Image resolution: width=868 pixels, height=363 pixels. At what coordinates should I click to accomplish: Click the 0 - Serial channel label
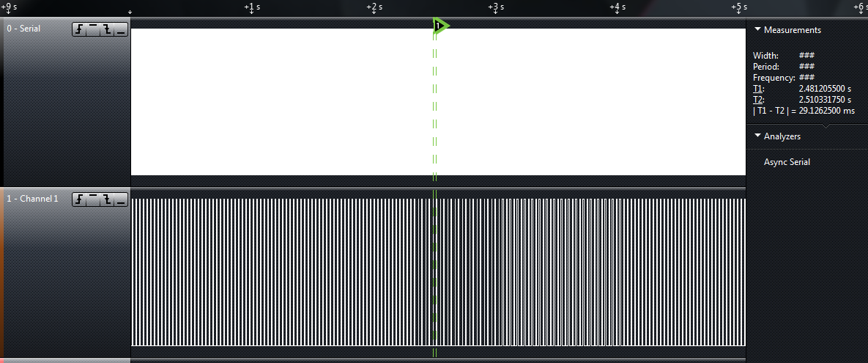pos(23,29)
